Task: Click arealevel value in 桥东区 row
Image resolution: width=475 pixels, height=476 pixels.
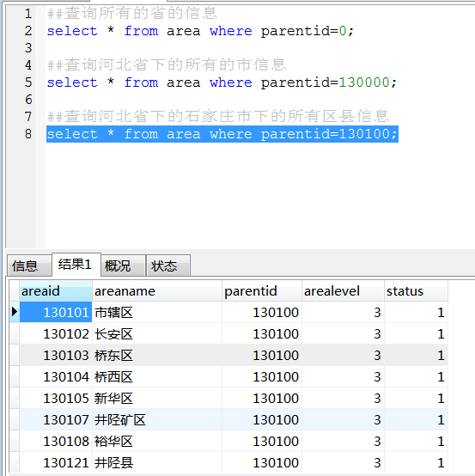Action: 343,356
